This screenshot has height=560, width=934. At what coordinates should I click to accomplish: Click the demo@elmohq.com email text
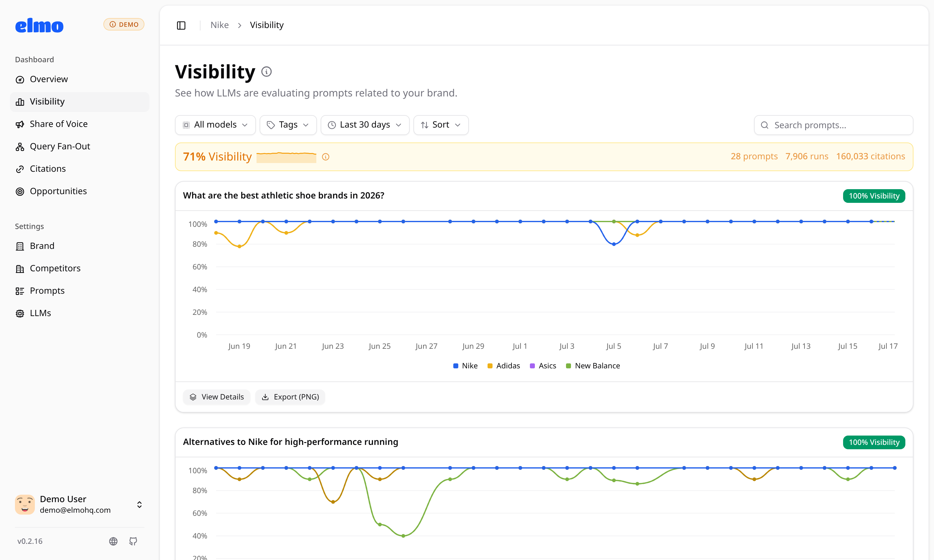75,510
